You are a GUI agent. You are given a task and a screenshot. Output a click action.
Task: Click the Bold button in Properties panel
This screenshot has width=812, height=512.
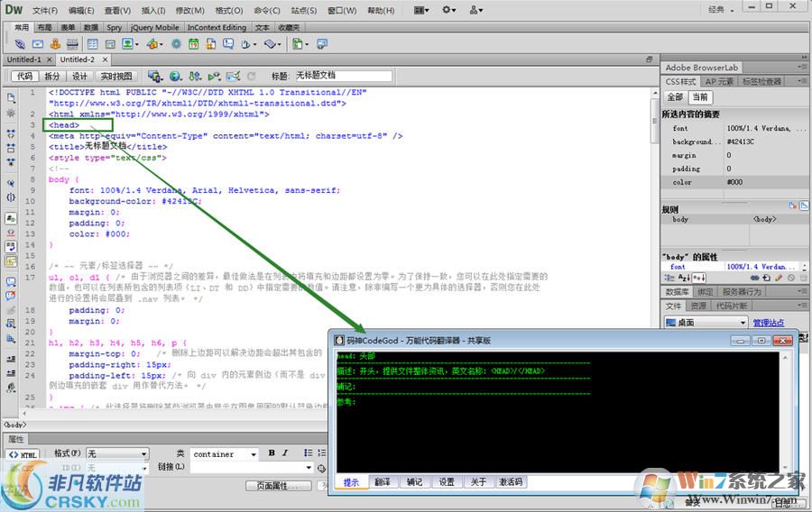click(272, 453)
